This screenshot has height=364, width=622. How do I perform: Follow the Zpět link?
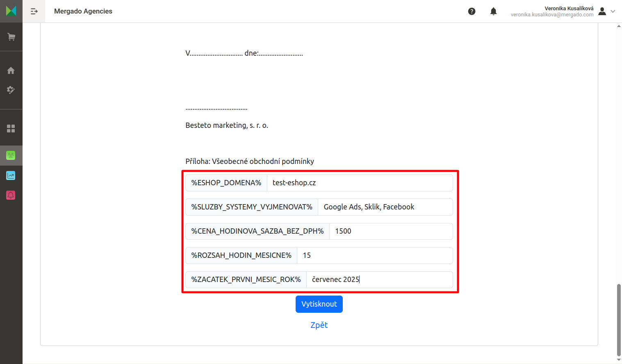[x=319, y=325]
